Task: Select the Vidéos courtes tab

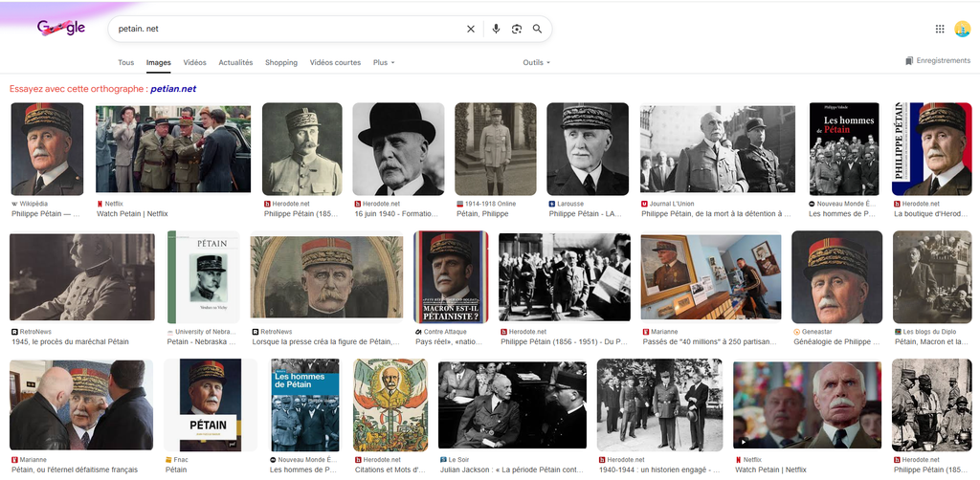Action: click(335, 63)
